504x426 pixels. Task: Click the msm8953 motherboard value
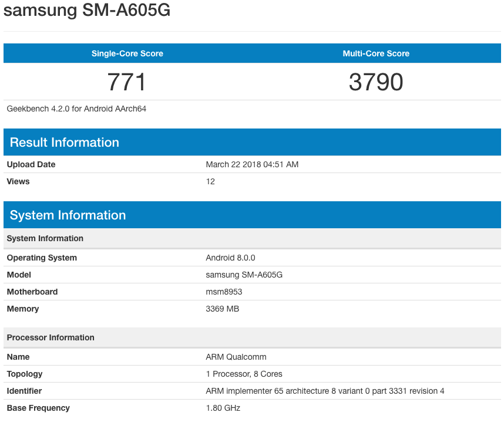[x=224, y=292]
